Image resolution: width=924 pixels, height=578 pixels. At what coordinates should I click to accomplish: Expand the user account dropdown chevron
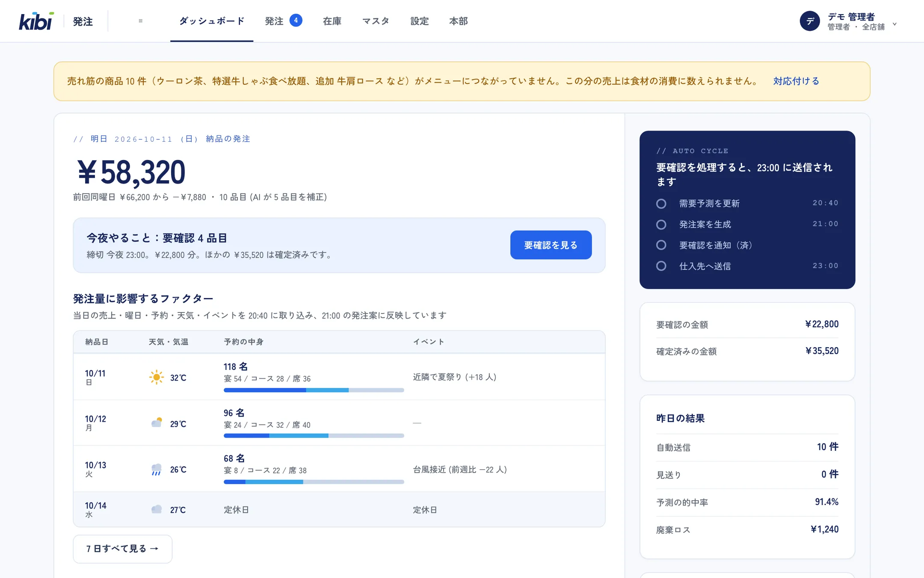tap(894, 24)
